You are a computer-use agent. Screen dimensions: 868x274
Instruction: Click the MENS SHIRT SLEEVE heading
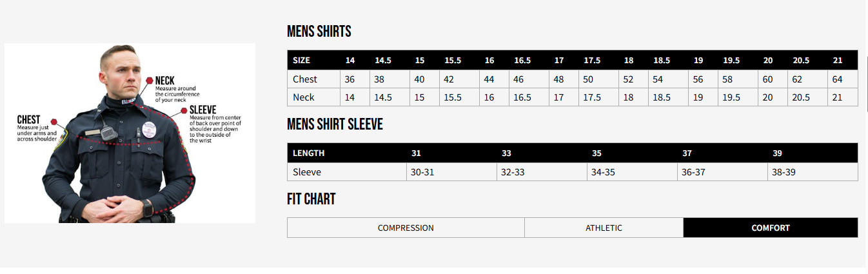[x=335, y=124]
